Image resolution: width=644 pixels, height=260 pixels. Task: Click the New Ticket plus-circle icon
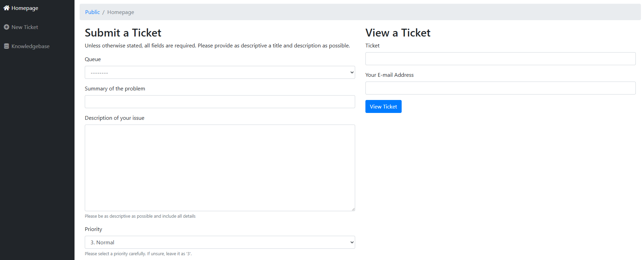(x=6, y=27)
